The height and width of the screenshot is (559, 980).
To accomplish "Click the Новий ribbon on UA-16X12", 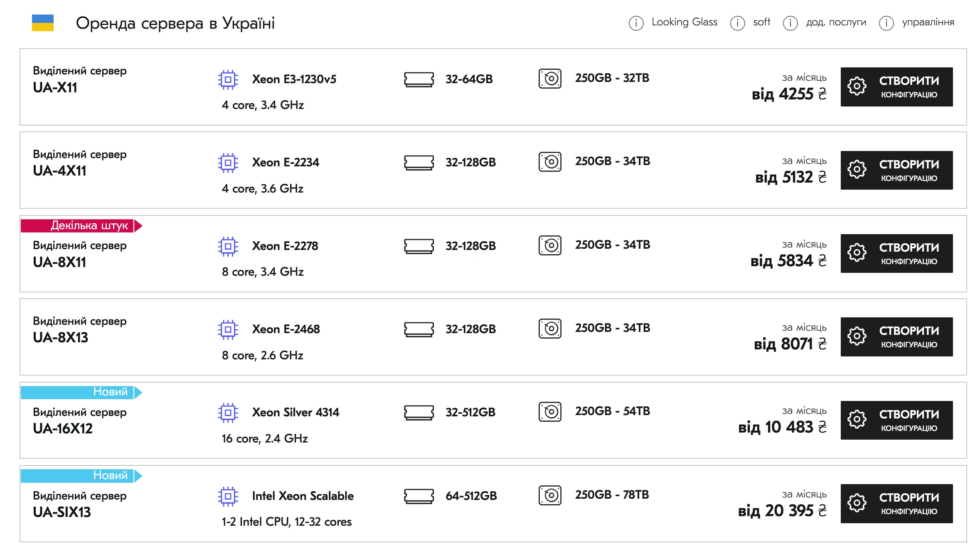I will pos(81,392).
